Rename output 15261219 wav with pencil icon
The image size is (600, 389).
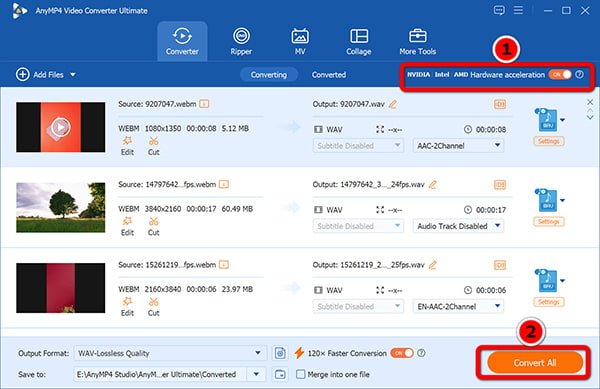(x=433, y=265)
